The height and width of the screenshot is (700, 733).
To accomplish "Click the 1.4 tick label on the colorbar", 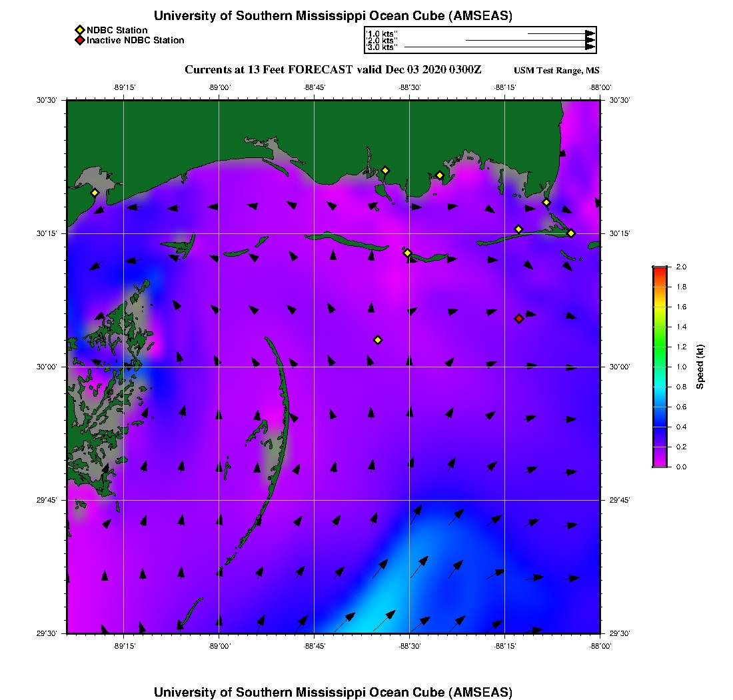I will [681, 327].
